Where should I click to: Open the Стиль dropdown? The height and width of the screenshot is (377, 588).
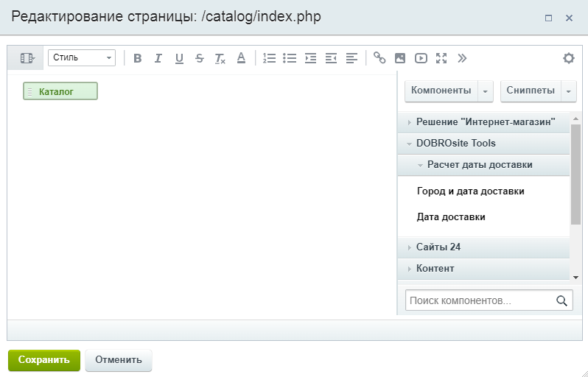82,58
